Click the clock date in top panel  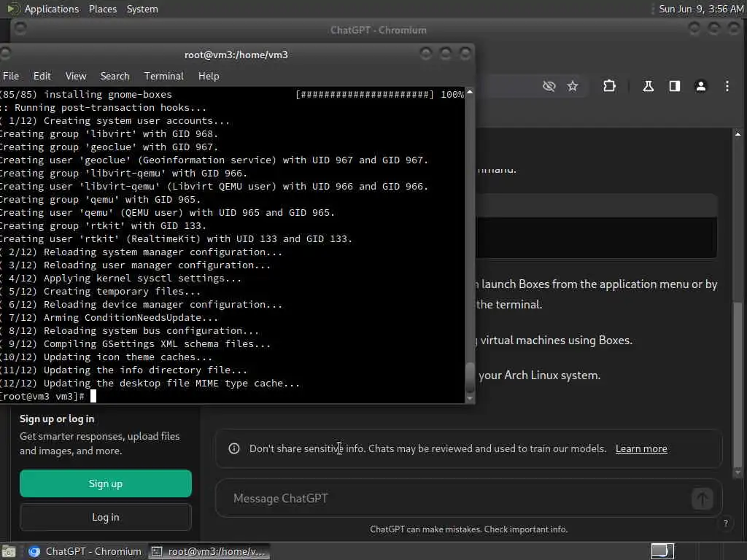pos(701,9)
